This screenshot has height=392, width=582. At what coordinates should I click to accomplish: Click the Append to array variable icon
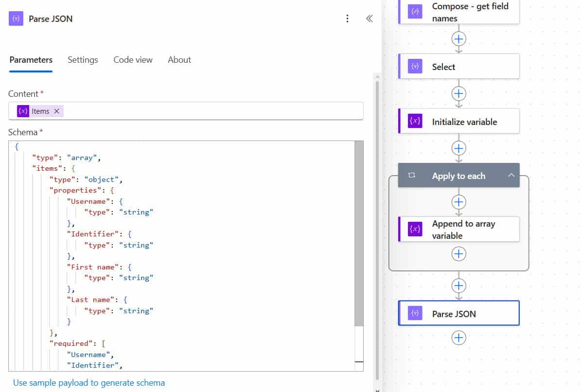pyautogui.click(x=415, y=229)
